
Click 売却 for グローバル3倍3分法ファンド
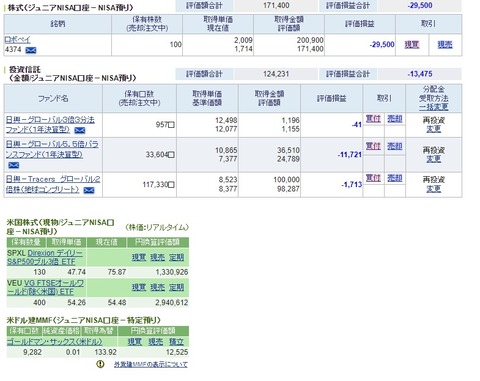click(395, 119)
